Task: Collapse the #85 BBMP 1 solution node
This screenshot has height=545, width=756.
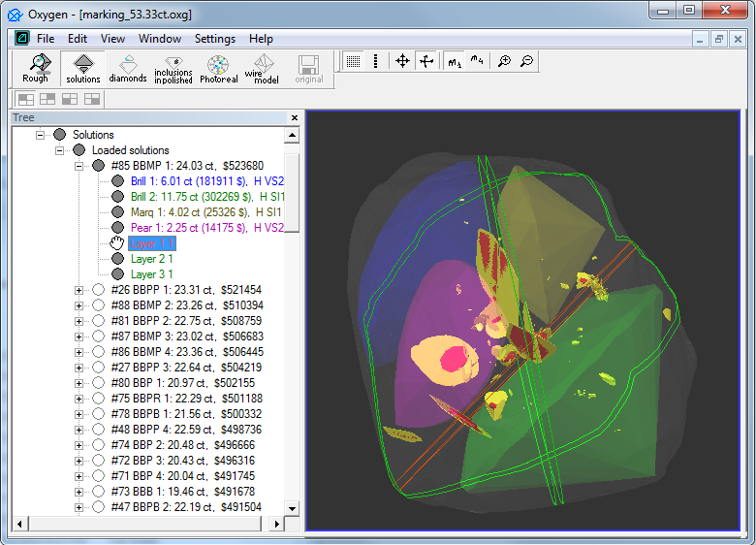Action: click(x=79, y=166)
